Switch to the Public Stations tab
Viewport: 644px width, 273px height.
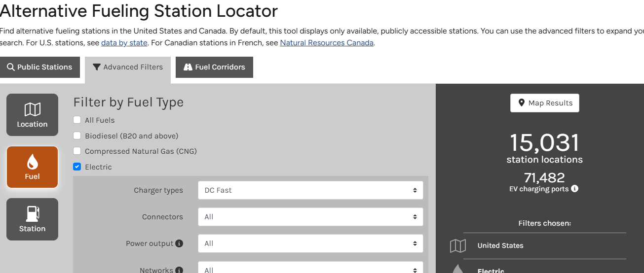39,67
